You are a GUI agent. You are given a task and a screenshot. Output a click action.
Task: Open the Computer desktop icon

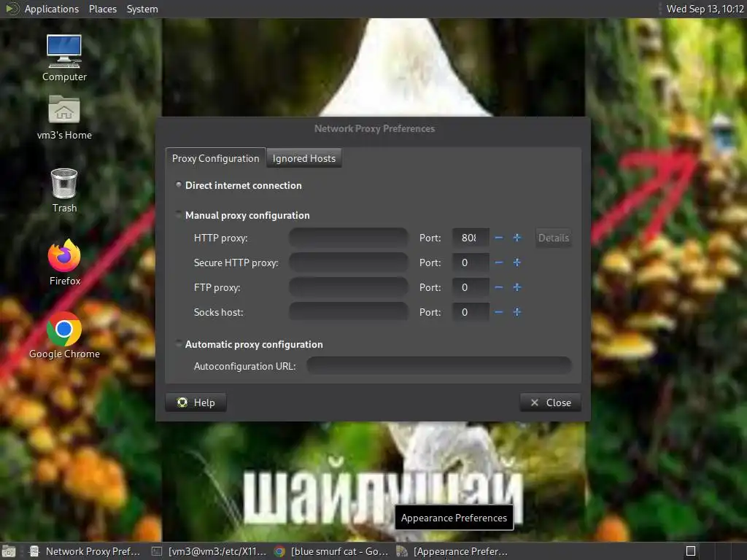pos(64,58)
